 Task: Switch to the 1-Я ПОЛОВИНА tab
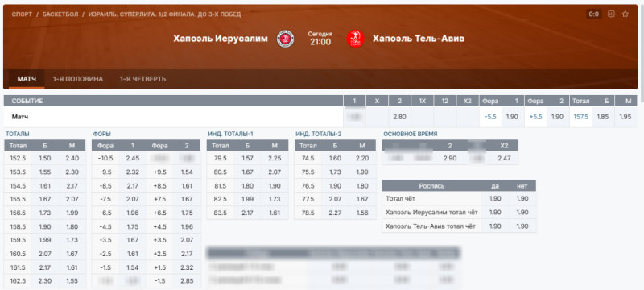pos(78,79)
